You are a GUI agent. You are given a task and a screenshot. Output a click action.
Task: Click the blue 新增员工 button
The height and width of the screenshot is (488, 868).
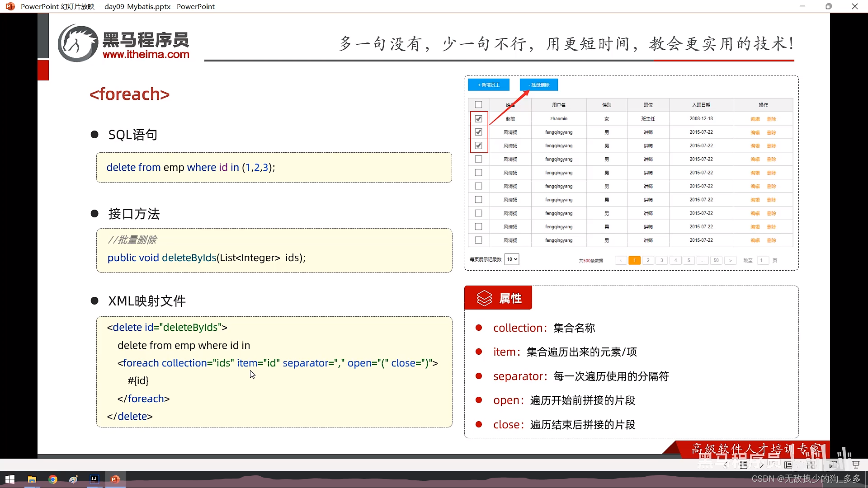pyautogui.click(x=488, y=85)
